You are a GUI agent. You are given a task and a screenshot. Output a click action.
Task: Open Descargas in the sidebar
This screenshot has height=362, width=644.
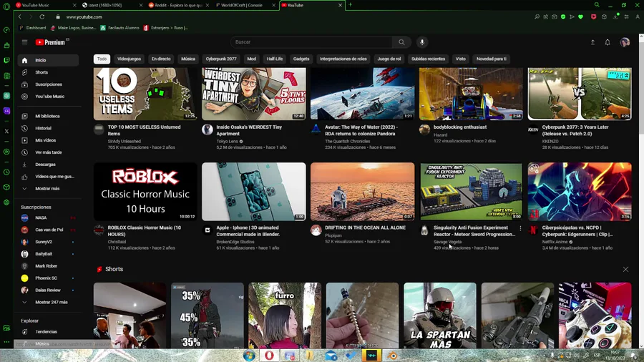[48, 164]
